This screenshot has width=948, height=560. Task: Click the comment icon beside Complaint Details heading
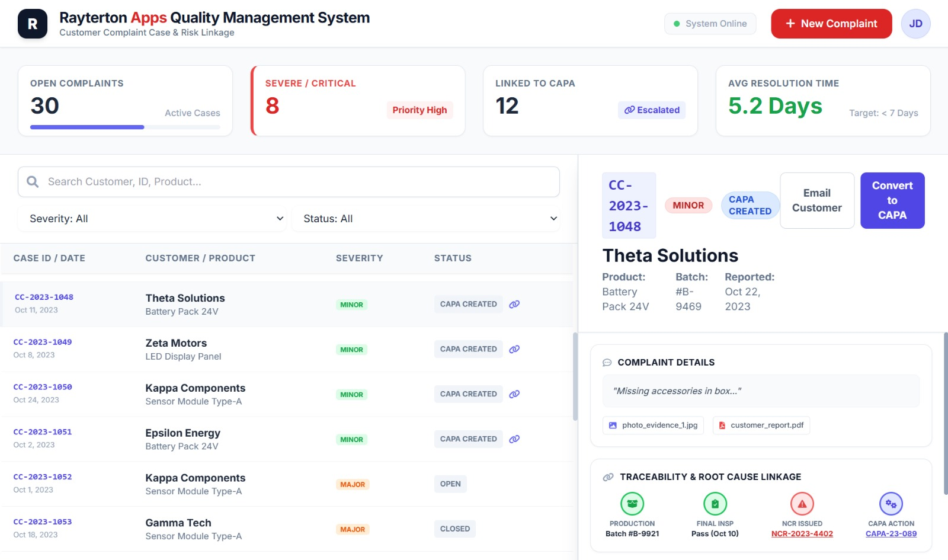[608, 362]
